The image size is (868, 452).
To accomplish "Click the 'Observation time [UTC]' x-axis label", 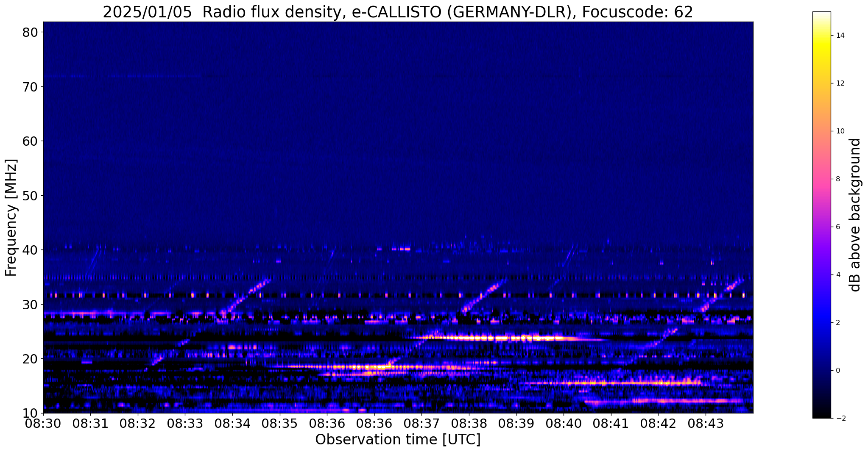I will coord(398,440).
